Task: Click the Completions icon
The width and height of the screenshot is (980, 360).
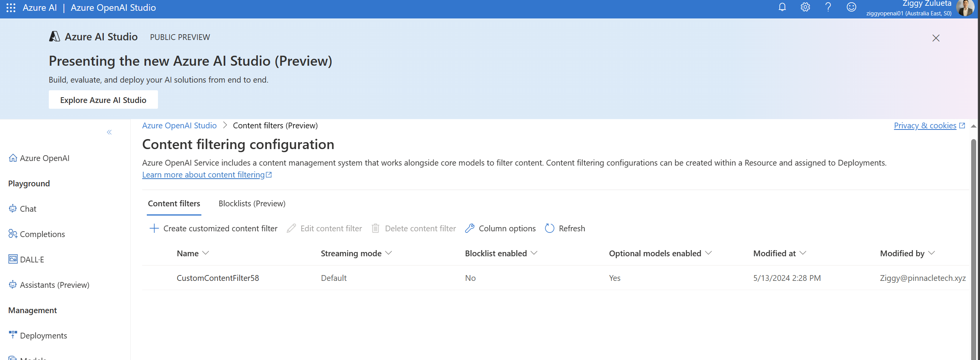Action: coord(13,234)
